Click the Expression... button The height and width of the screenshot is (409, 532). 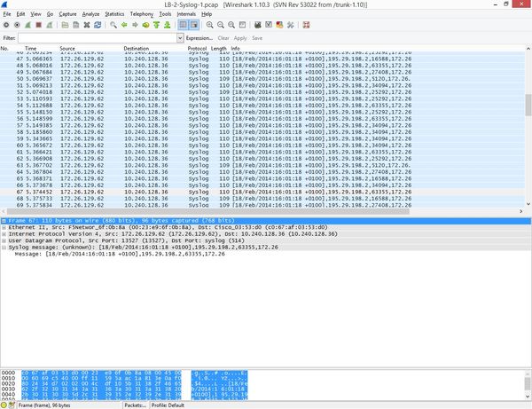tap(199, 39)
